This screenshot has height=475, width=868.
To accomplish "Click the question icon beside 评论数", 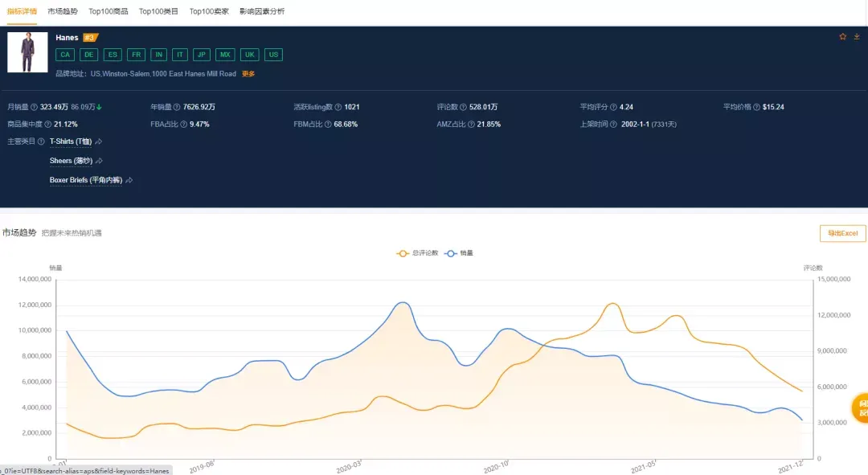I will [x=464, y=107].
